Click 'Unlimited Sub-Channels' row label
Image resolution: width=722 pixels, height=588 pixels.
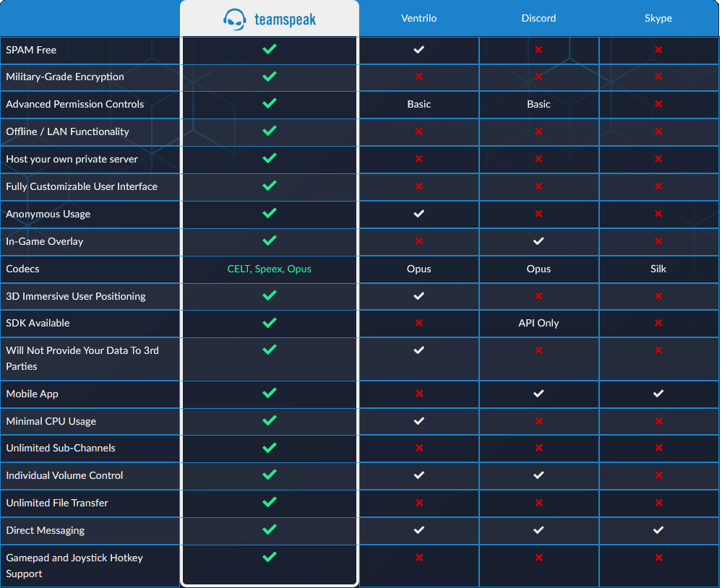pyautogui.click(x=61, y=448)
